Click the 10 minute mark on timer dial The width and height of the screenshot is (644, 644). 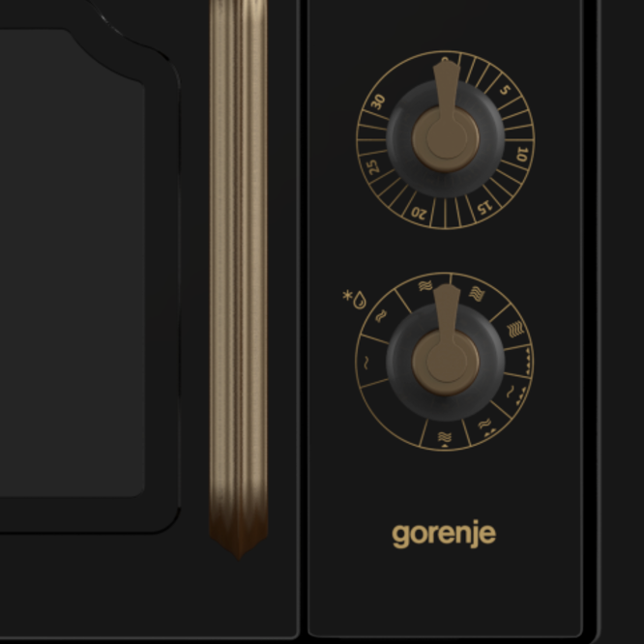[521, 154]
